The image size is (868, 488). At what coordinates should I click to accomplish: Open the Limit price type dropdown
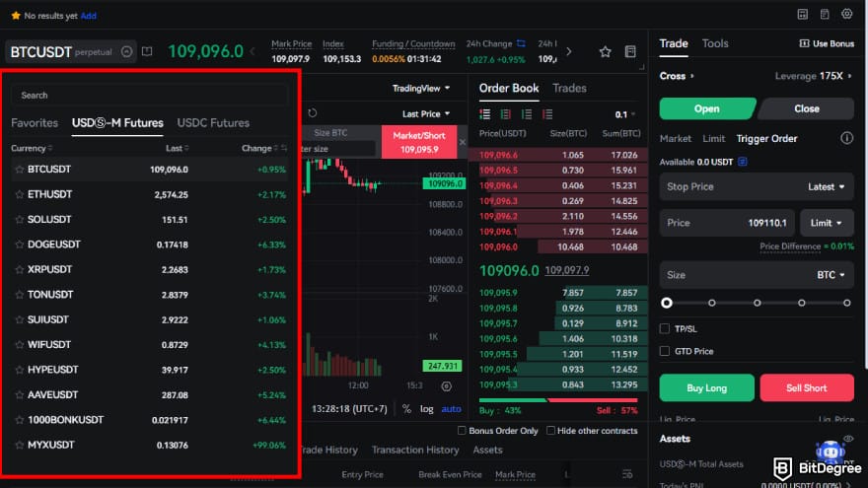pyautogui.click(x=826, y=223)
